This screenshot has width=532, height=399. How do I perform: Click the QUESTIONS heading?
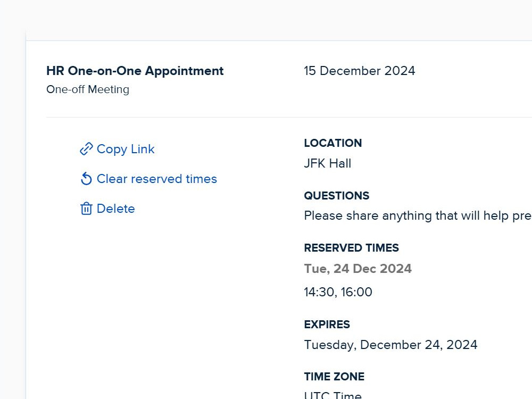pos(337,196)
